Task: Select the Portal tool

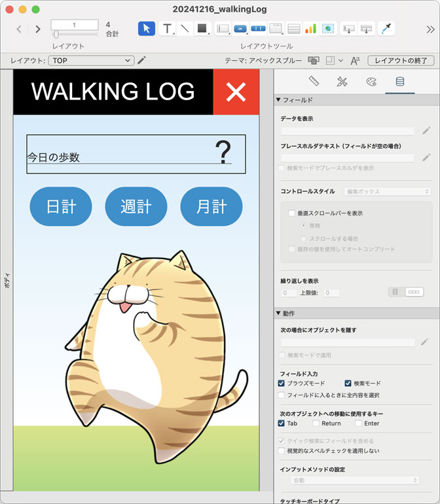Action: point(293,29)
